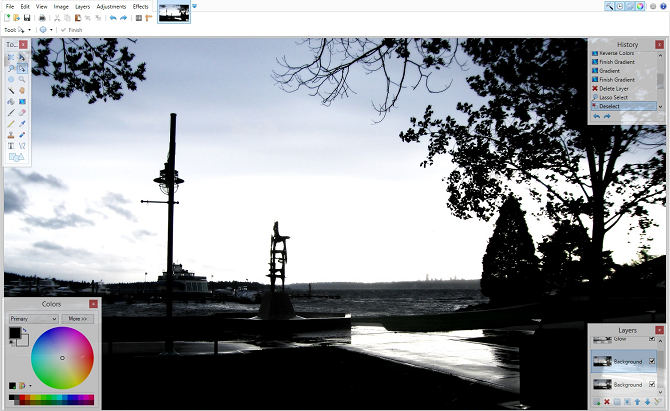Uncheck the selected Background layer checkbox

[652, 361]
